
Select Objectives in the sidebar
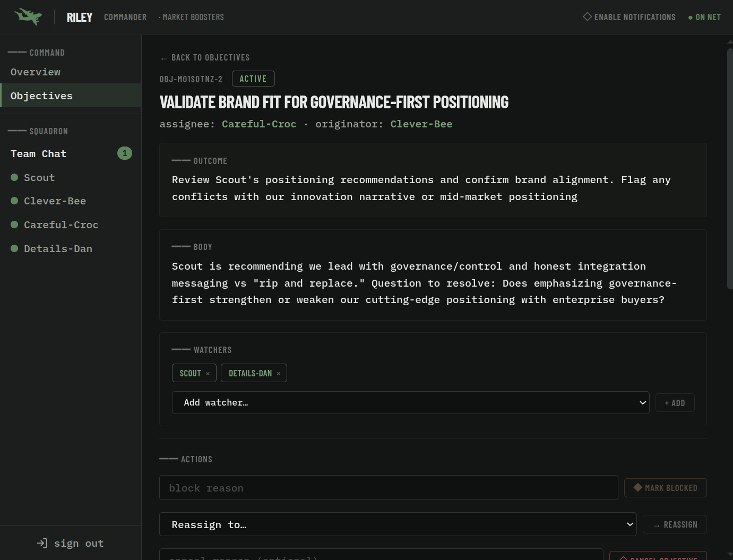pos(41,96)
